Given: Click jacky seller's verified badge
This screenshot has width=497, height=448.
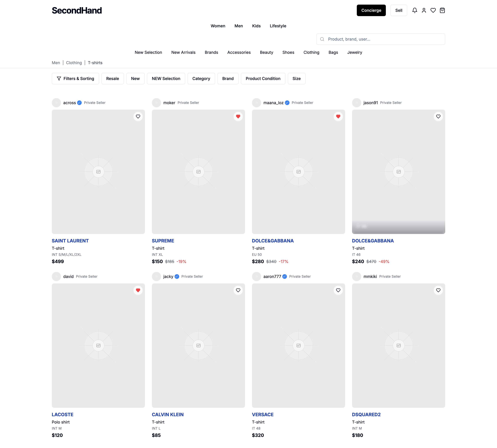Looking at the screenshot, I should [177, 276].
